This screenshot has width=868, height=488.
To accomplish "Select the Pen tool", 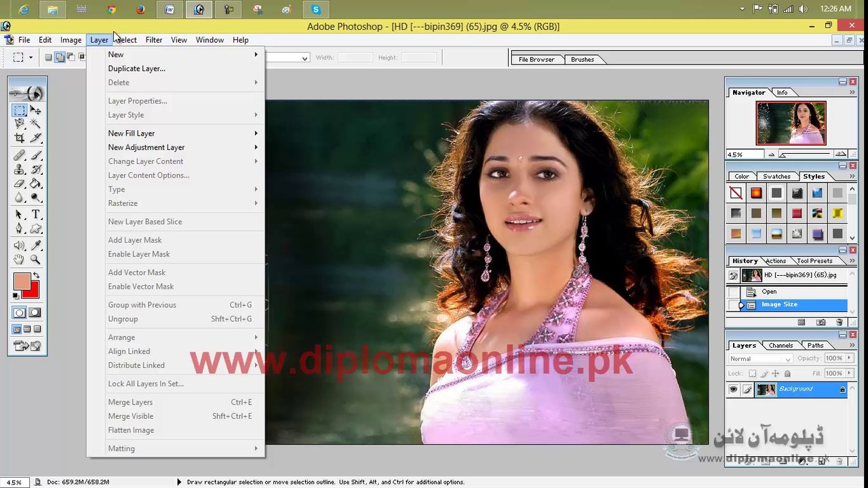I will [x=20, y=229].
